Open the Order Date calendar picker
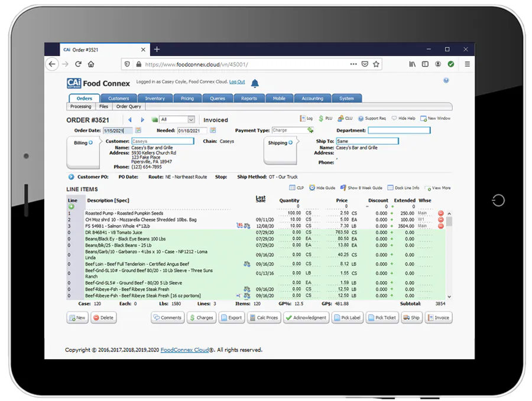The width and height of the screenshot is (532, 401). (x=138, y=130)
